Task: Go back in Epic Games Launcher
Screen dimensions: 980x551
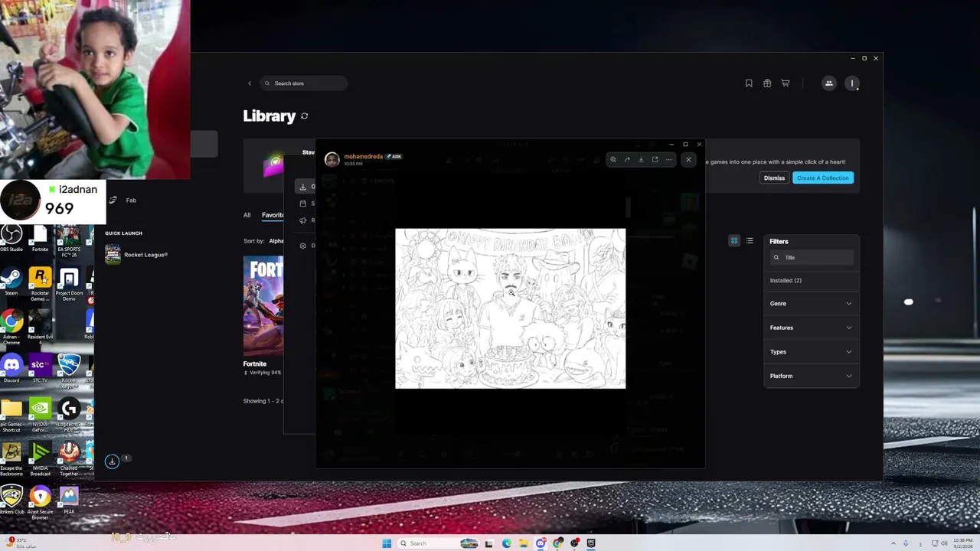Action: tap(250, 83)
